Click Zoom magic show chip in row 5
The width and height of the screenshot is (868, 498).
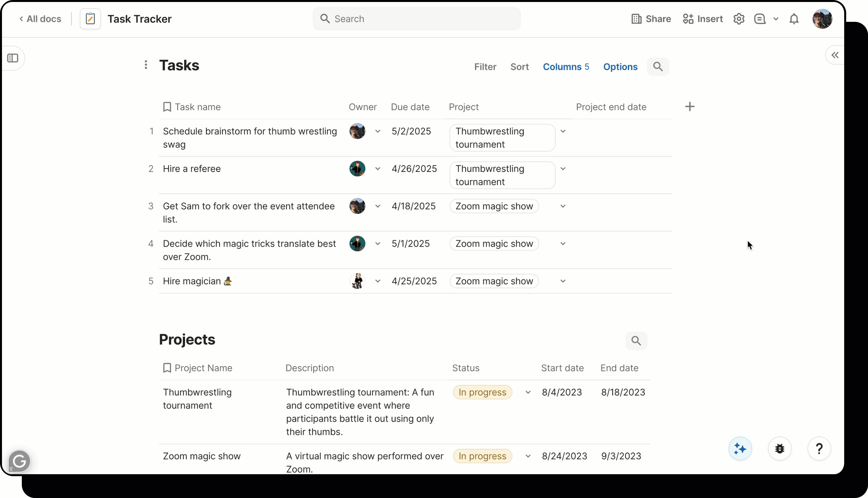494,281
